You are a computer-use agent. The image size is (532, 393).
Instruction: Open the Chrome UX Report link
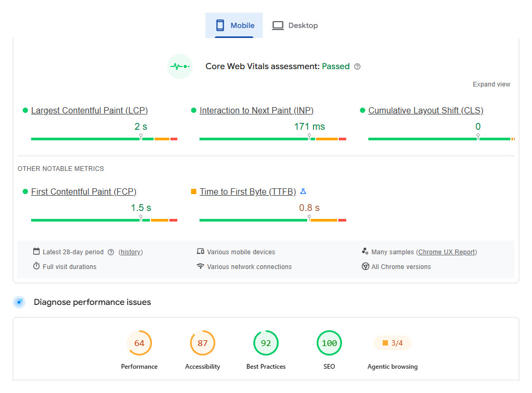(x=446, y=252)
